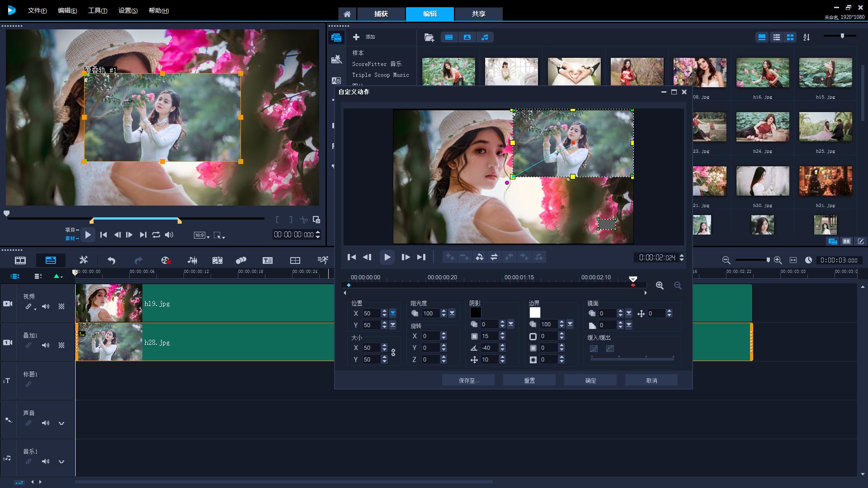Mute the 视频 track speaker
The width and height of the screenshot is (868, 488).
pyautogui.click(x=46, y=306)
